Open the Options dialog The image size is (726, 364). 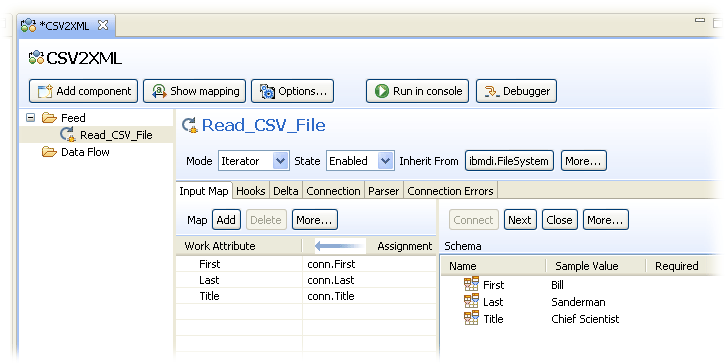[292, 91]
